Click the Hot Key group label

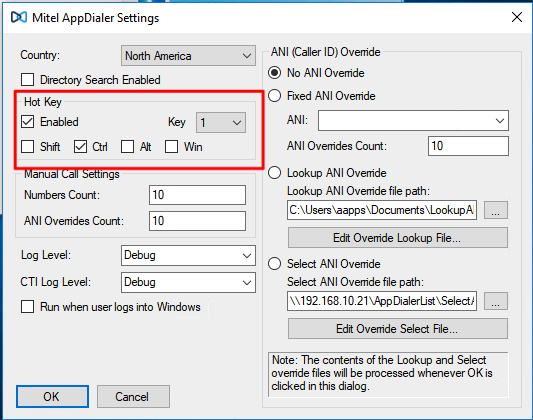(x=43, y=102)
